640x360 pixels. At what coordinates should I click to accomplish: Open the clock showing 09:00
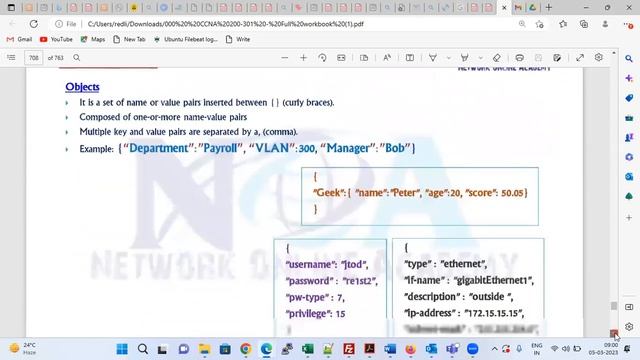[603, 349]
